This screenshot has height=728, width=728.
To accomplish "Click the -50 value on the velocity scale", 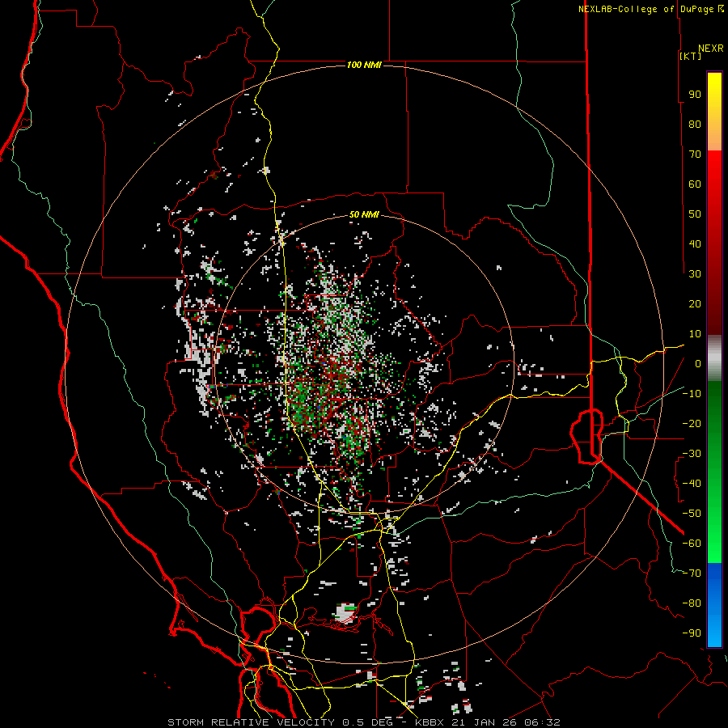I will click(x=692, y=514).
